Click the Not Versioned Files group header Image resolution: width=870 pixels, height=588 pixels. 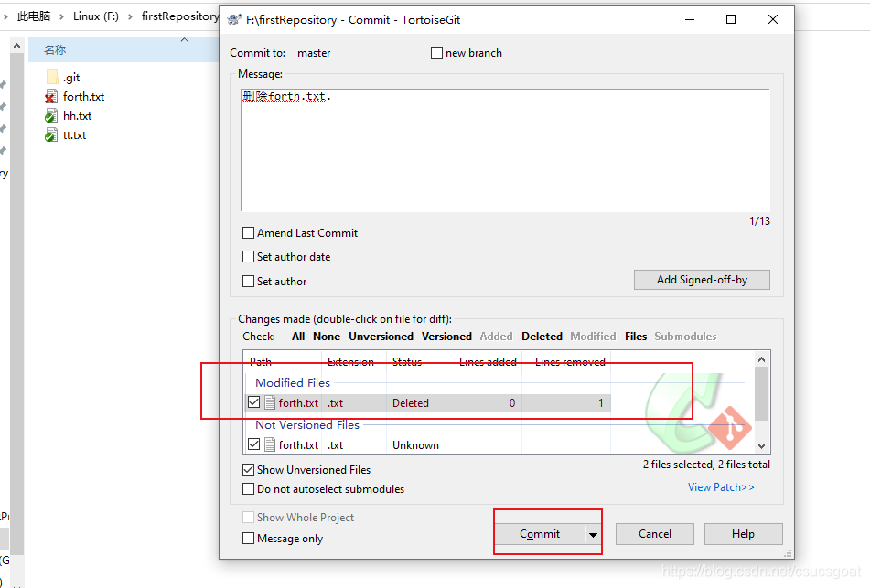click(306, 425)
